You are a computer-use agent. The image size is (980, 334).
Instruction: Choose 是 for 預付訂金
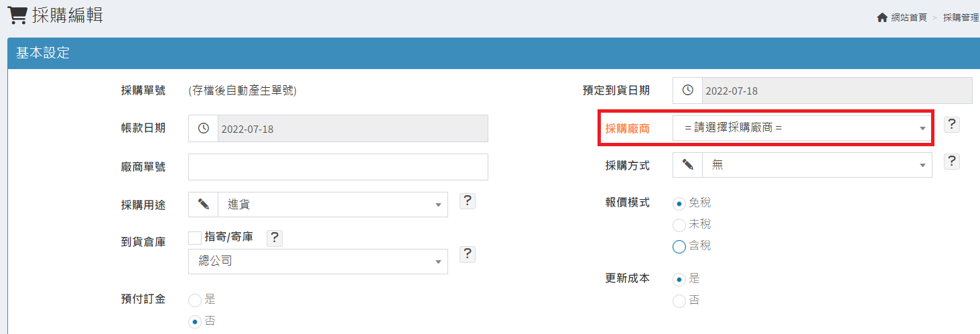[195, 300]
